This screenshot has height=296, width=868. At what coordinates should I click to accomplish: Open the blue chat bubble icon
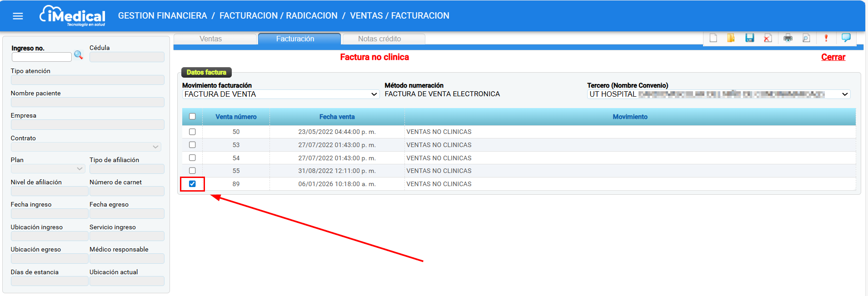coord(846,38)
